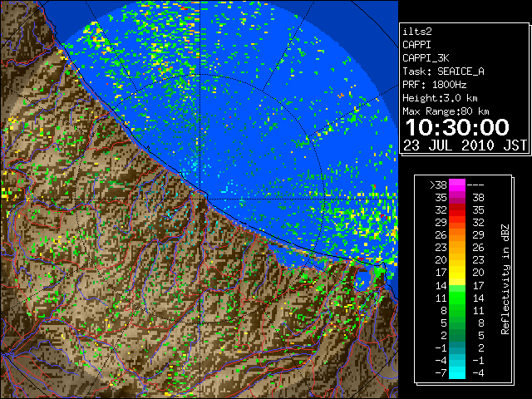Click the 'Task: SEAICE_A' text
The image size is (532, 399).
click(x=443, y=71)
